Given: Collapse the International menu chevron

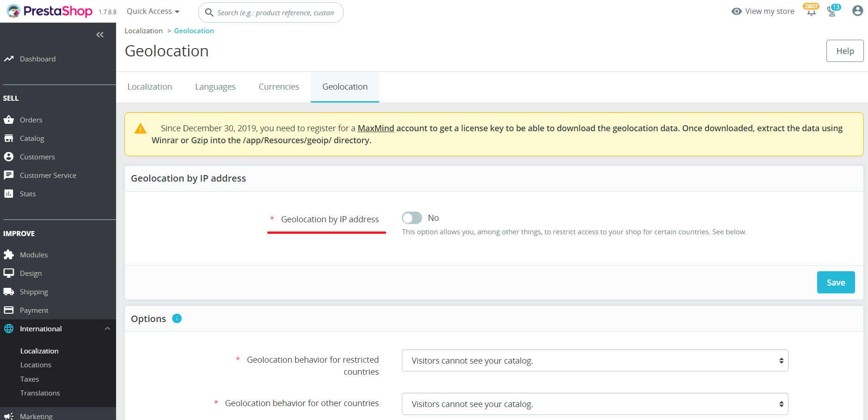Looking at the screenshot, I should pos(108,329).
